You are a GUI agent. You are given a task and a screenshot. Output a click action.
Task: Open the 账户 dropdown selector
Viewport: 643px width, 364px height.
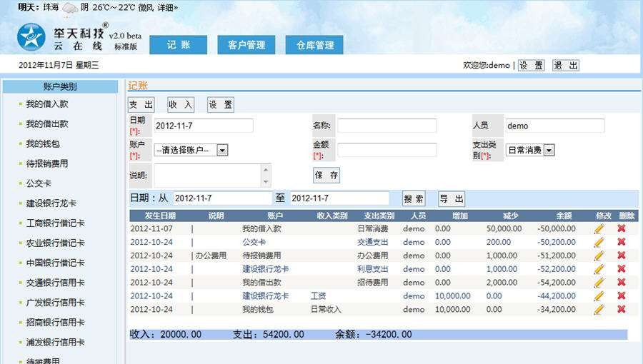191,151
